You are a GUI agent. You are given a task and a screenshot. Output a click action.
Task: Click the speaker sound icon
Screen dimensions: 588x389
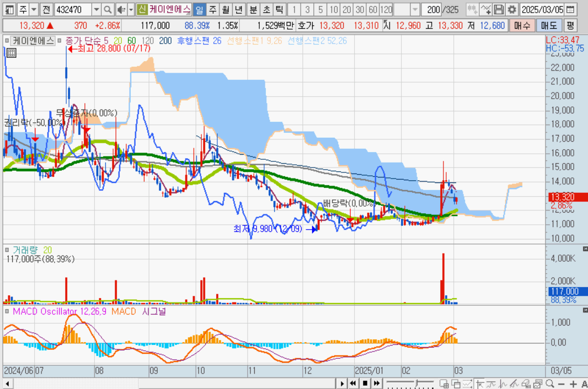point(121,9)
